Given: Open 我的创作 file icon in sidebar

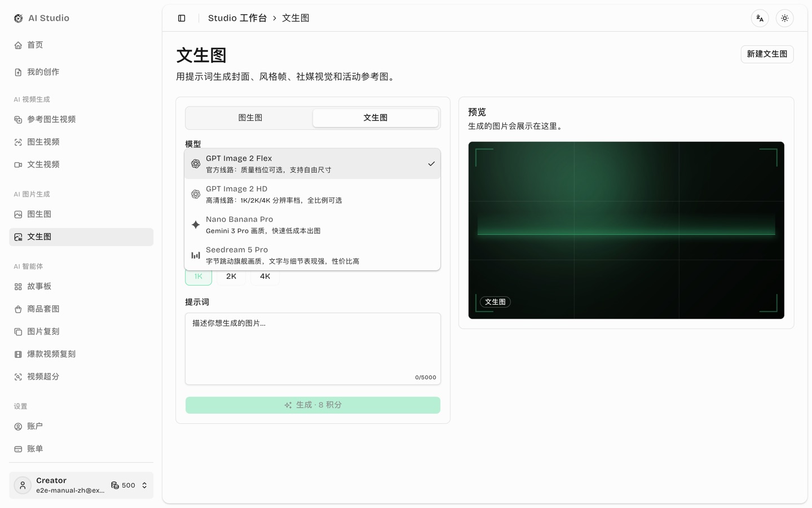Looking at the screenshot, I should tap(18, 72).
